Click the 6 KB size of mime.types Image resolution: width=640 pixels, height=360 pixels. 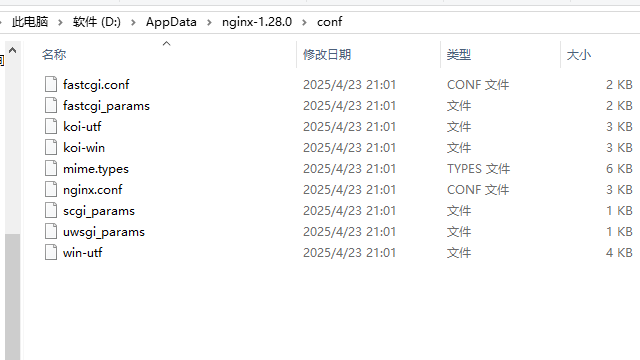click(x=619, y=169)
